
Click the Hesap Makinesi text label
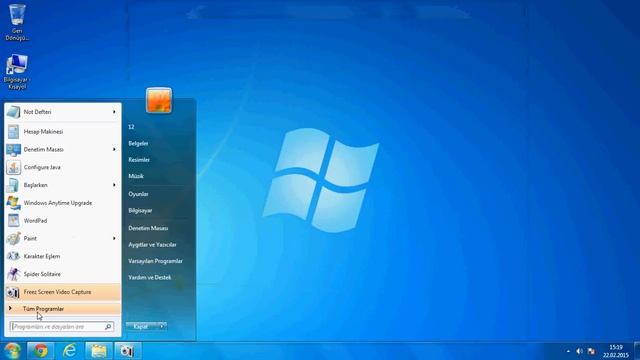coord(43,131)
